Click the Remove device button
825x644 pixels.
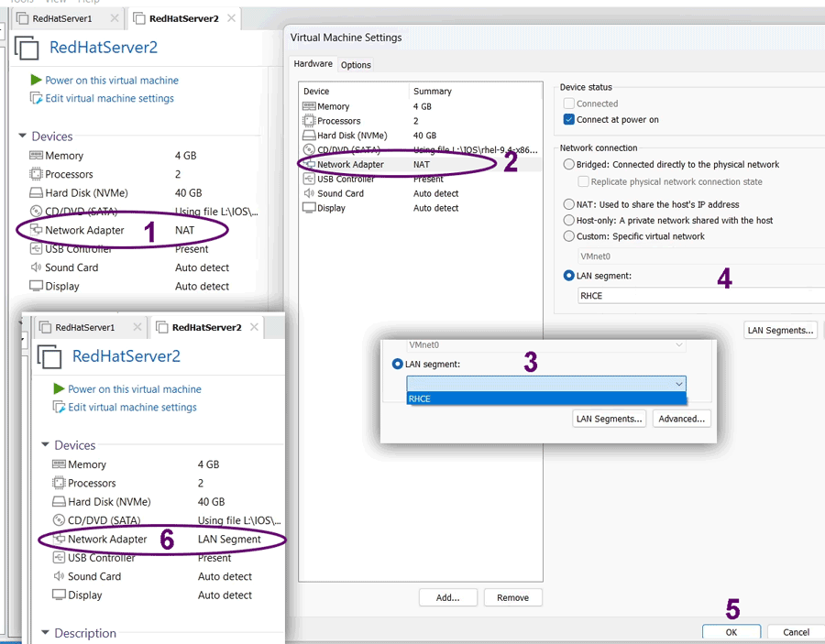(512, 597)
